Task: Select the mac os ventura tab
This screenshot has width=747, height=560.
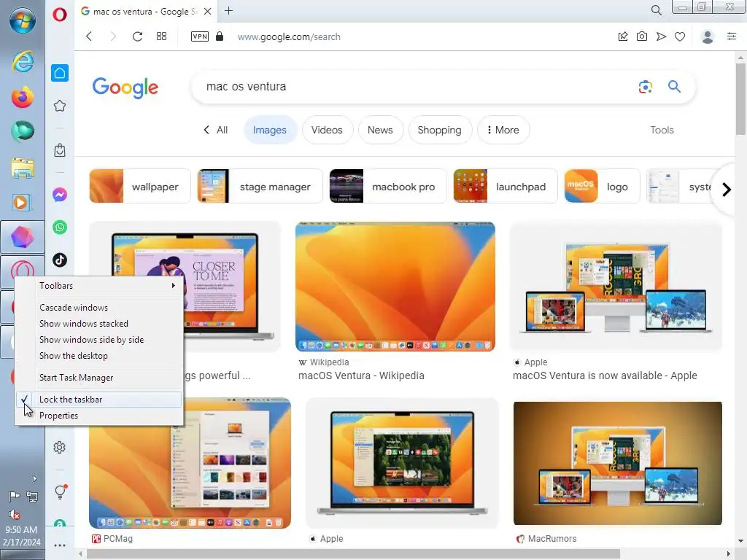Action: [x=146, y=12]
